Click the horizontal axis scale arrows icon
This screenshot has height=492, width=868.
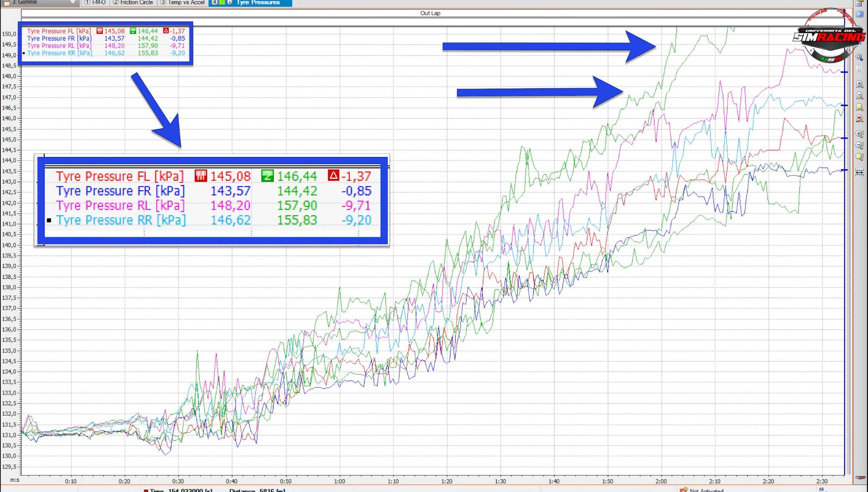(859, 173)
